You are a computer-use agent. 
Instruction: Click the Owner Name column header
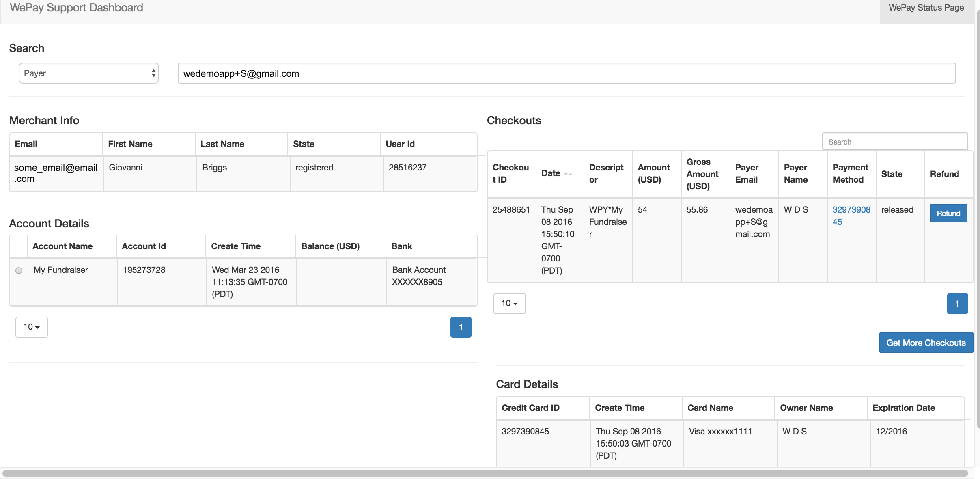coord(821,408)
